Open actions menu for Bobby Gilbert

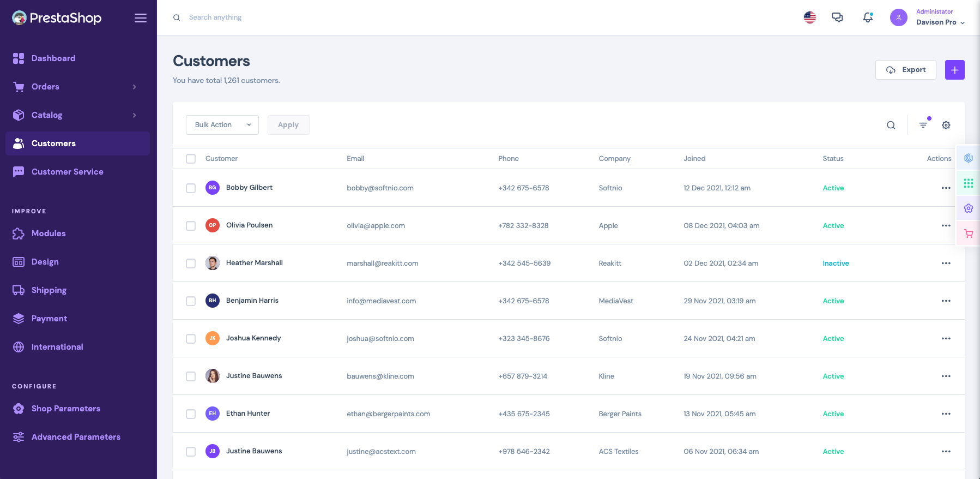click(x=946, y=188)
